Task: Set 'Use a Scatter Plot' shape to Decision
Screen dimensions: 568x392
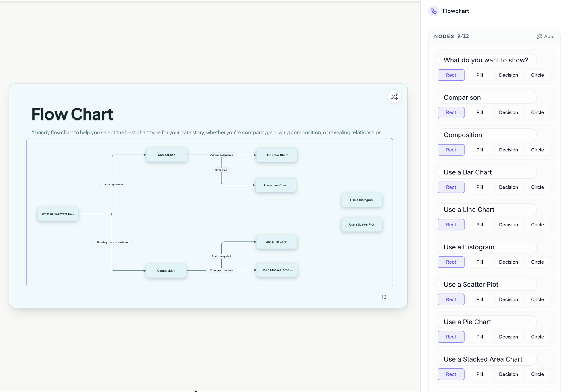Action: point(508,299)
